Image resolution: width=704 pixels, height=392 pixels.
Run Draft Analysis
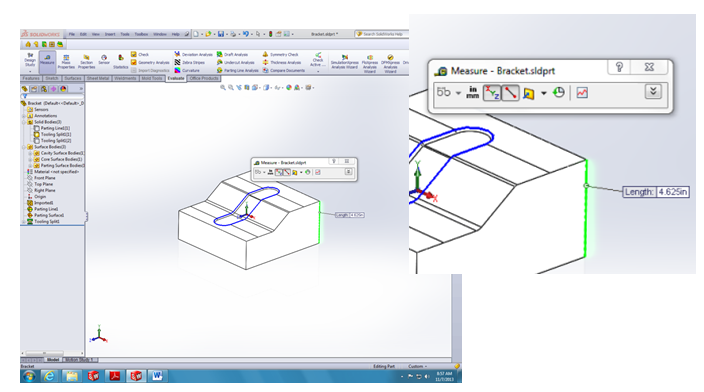[232, 54]
